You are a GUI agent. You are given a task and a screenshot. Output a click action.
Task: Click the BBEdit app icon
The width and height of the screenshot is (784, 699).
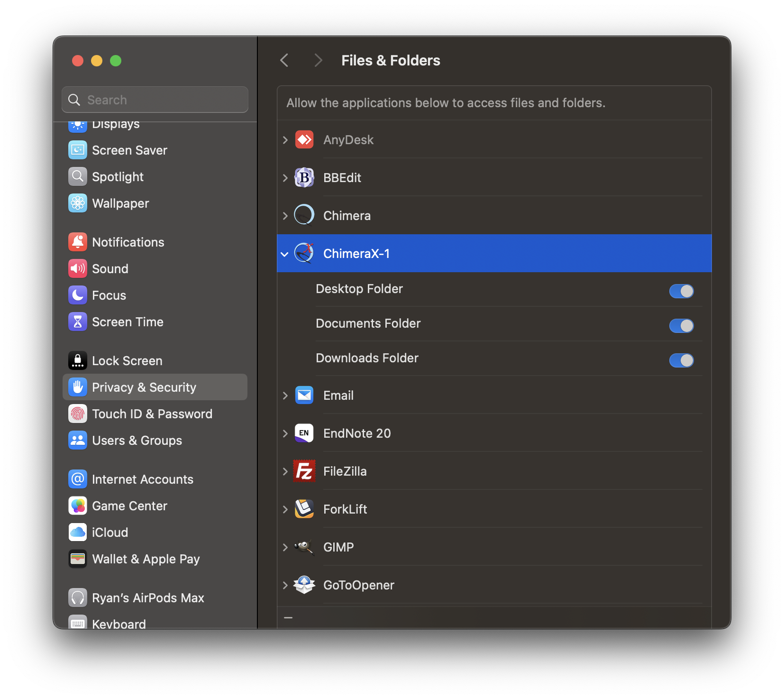click(304, 178)
